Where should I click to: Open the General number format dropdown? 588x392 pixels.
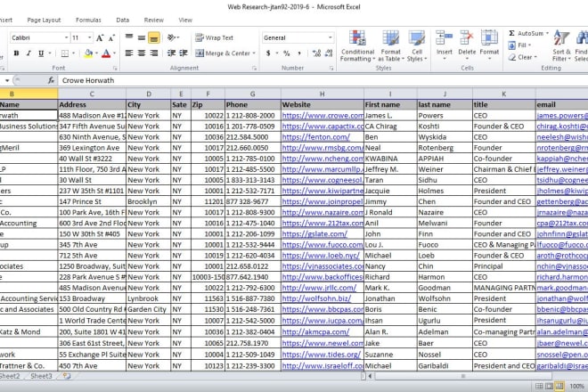[331, 37]
